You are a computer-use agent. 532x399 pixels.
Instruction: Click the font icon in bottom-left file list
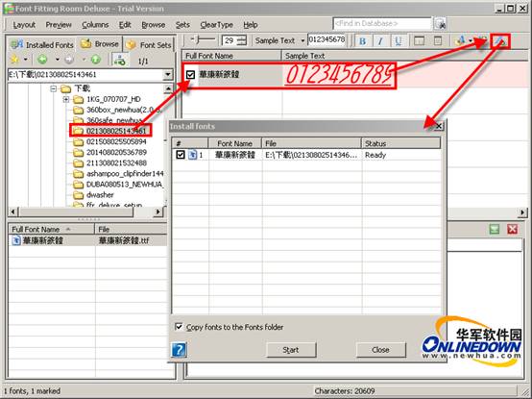click(16, 240)
